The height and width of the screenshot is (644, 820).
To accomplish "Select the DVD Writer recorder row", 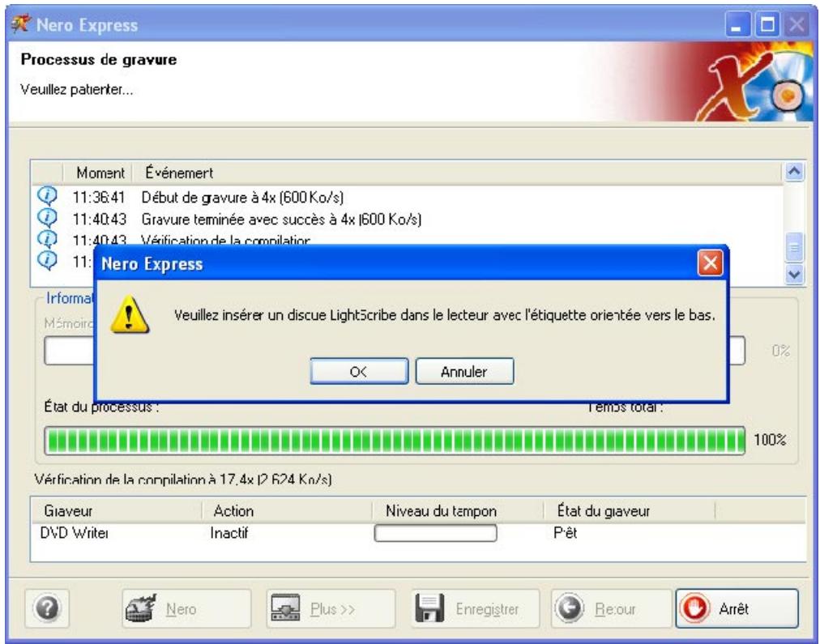I will click(x=418, y=533).
